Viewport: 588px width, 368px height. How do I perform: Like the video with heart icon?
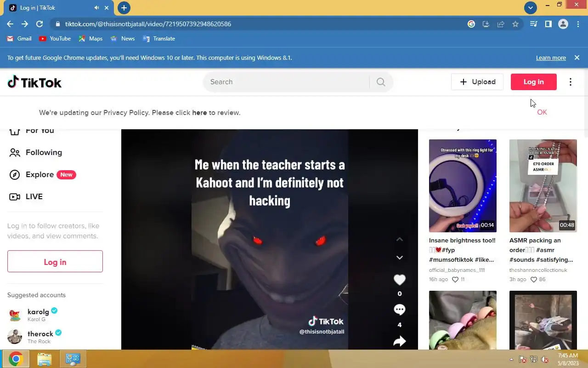point(400,280)
